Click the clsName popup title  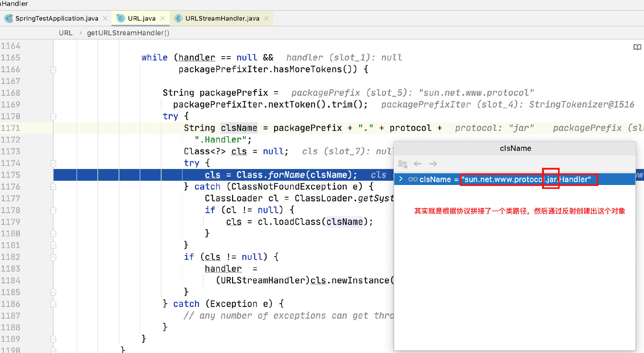coord(516,148)
